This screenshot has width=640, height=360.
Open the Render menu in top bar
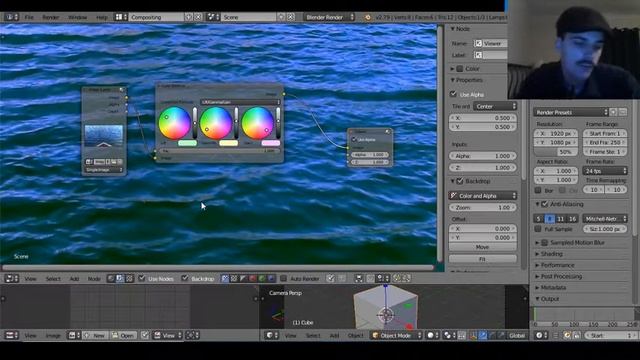pyautogui.click(x=51, y=17)
